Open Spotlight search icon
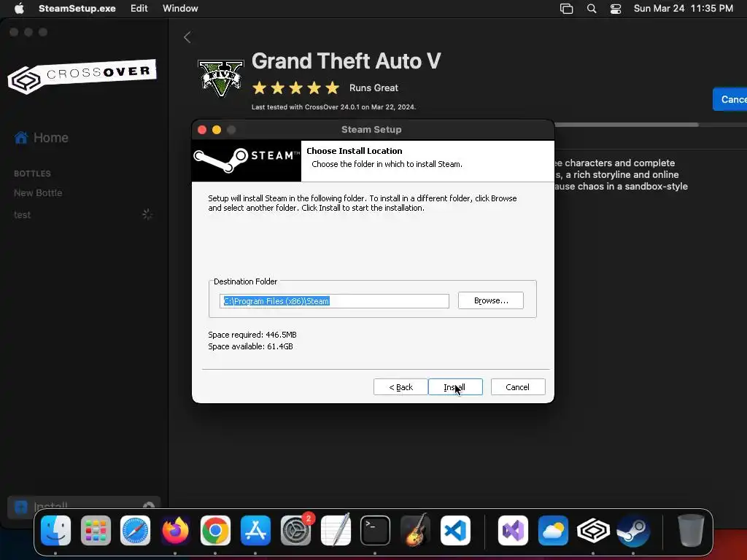This screenshot has width=747, height=560. (592, 9)
